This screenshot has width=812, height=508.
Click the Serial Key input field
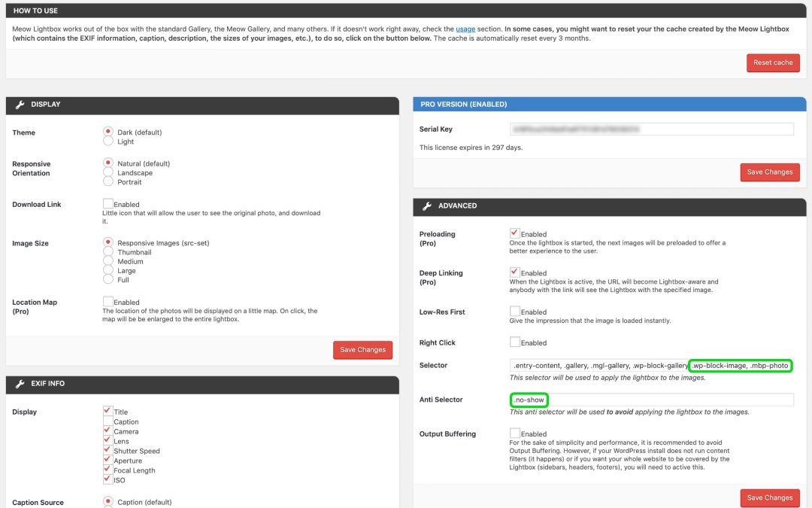click(x=651, y=129)
